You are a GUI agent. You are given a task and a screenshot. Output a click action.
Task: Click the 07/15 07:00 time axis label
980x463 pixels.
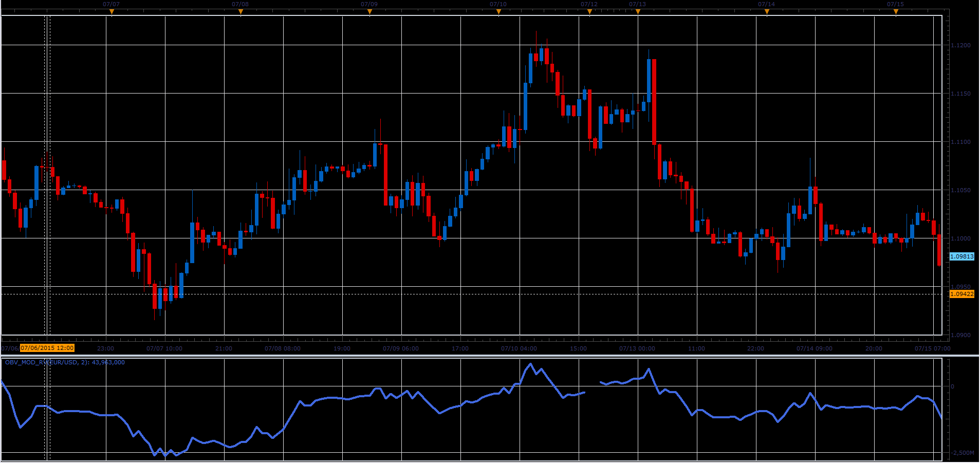[x=933, y=348]
